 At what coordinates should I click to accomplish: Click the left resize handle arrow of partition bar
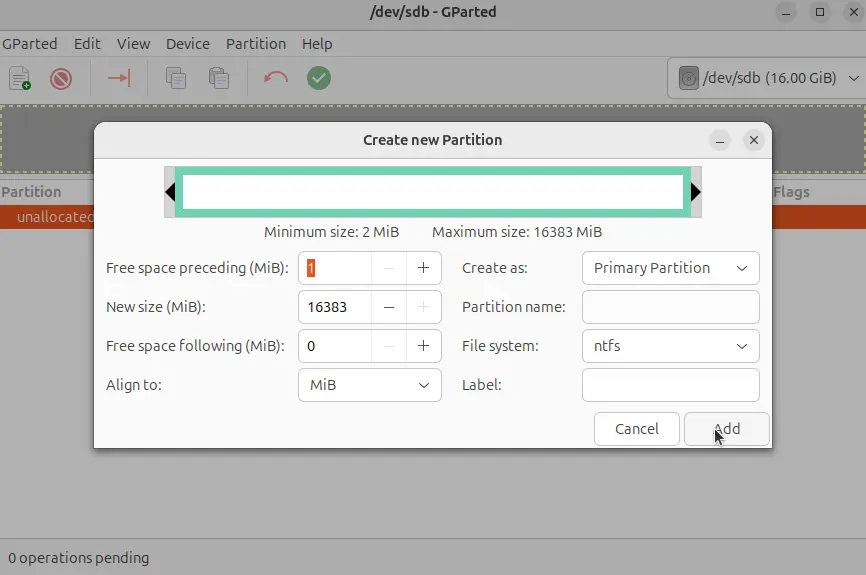coord(170,192)
